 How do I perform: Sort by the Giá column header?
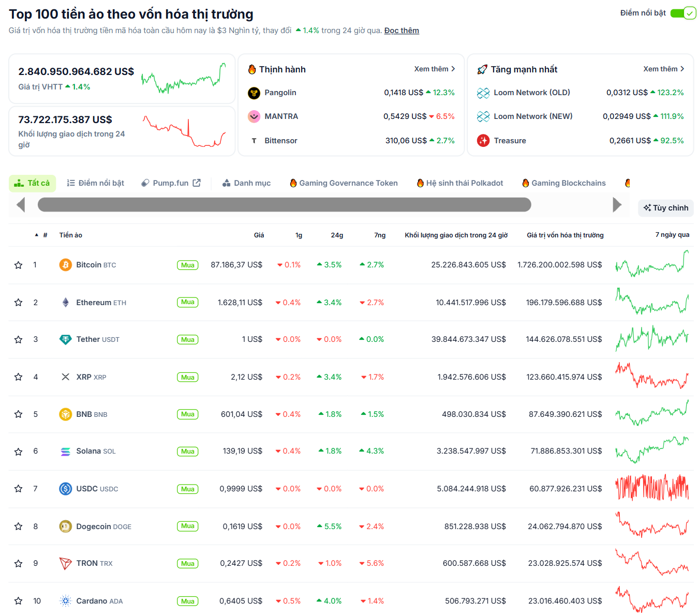click(x=259, y=235)
